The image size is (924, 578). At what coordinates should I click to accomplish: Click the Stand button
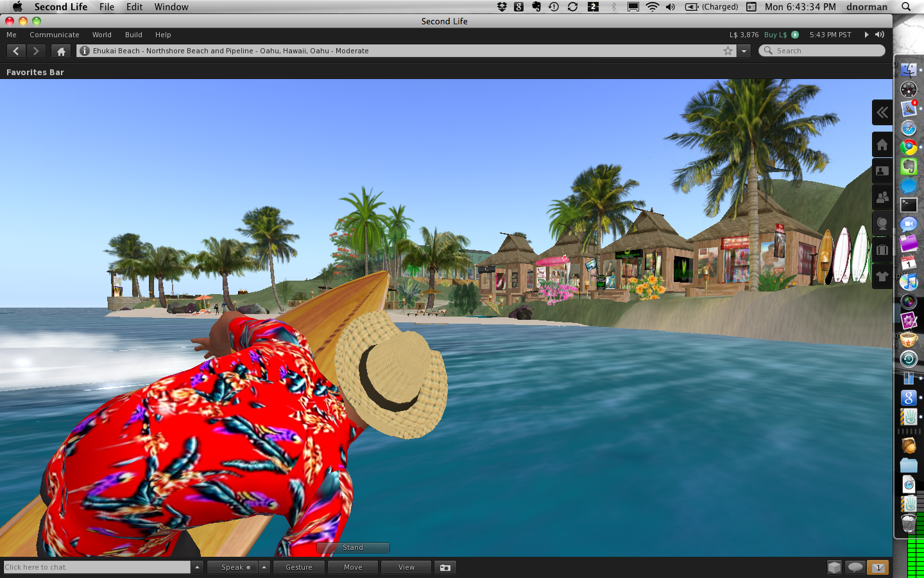tap(353, 547)
